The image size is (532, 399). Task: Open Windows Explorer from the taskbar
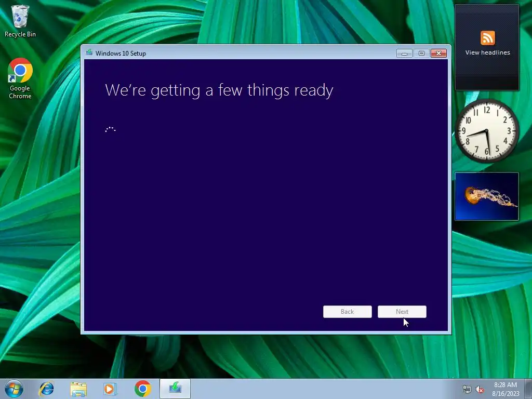pos(78,389)
